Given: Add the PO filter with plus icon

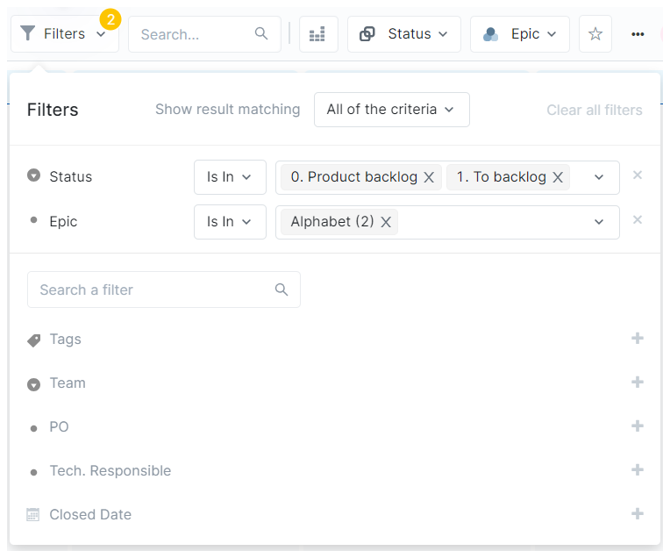Looking at the screenshot, I should coord(637,426).
